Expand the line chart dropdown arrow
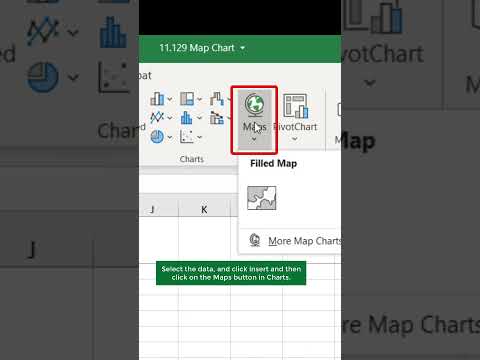The height and width of the screenshot is (360, 480). (170, 118)
